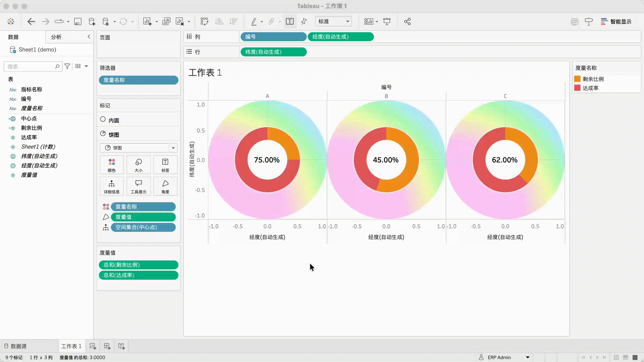The height and width of the screenshot is (362, 644).
Task: Toggle the show mark labels button
Action: (290, 21)
